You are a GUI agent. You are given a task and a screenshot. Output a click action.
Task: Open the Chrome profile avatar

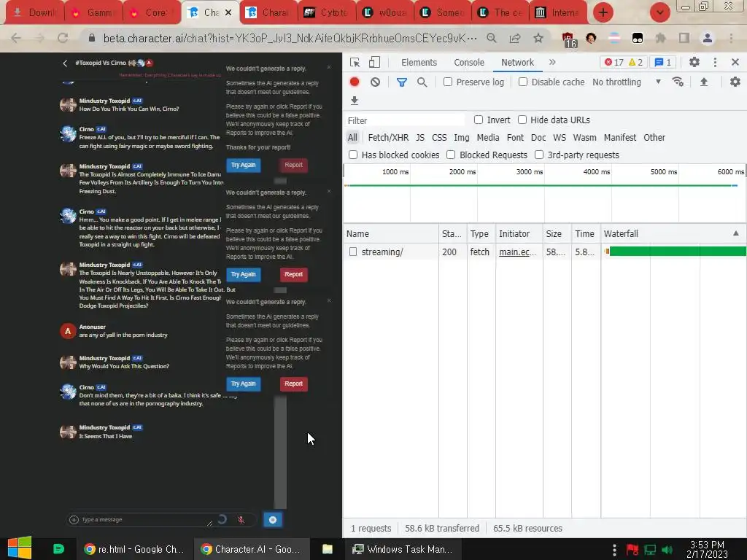point(708,38)
